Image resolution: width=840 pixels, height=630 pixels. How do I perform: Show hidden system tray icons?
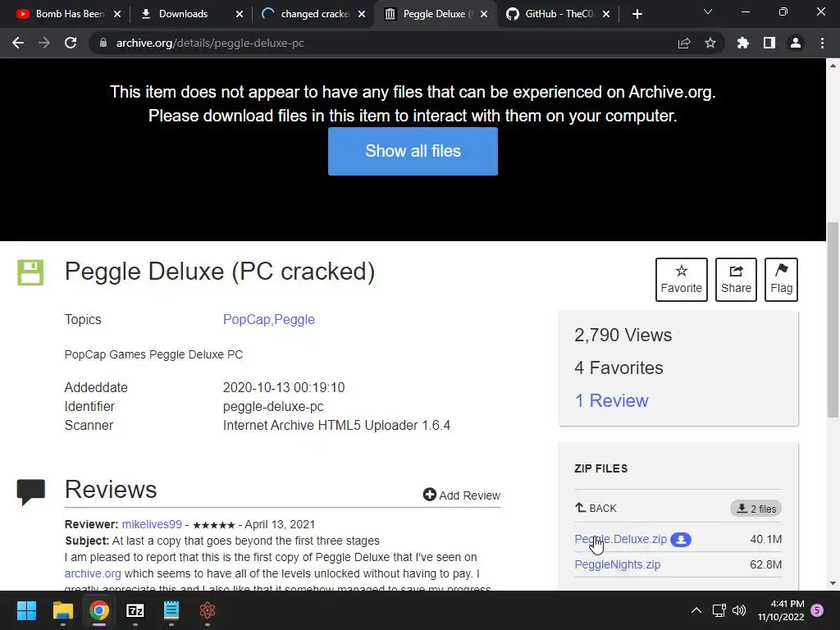(696, 610)
